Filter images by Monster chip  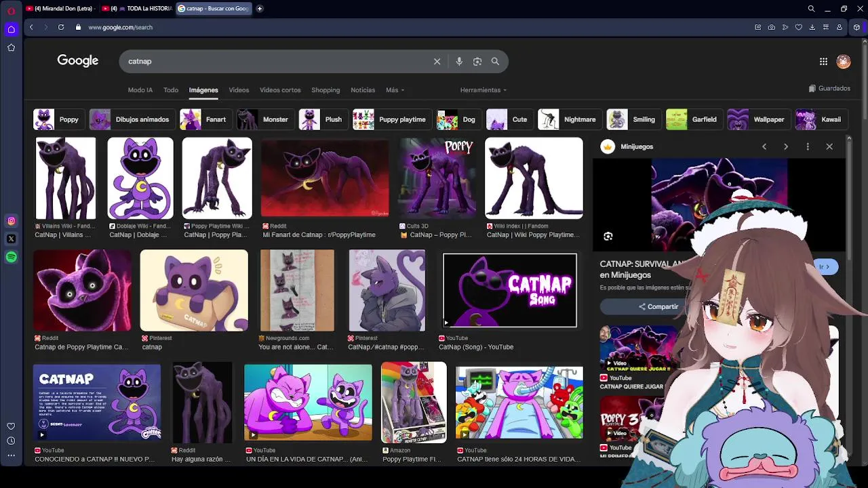point(265,119)
